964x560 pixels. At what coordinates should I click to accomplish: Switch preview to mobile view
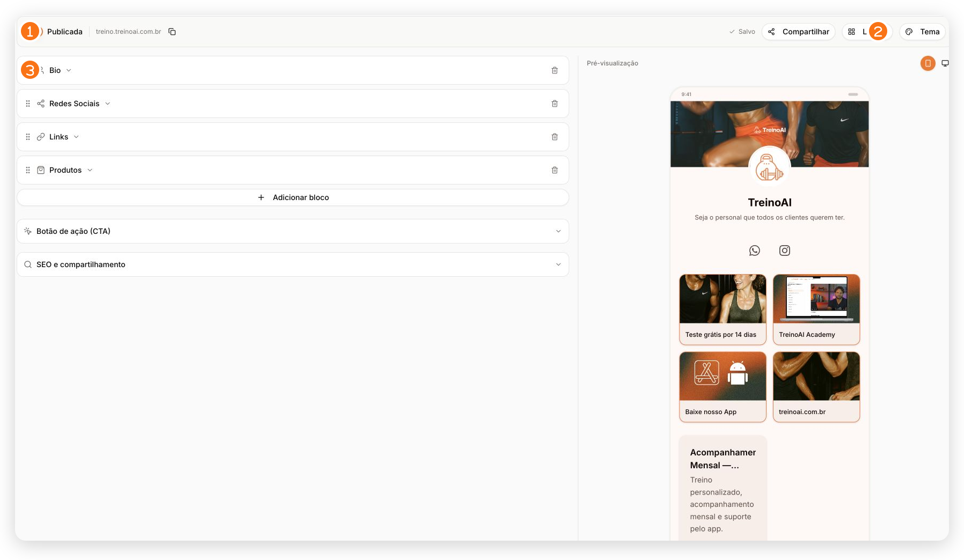pos(928,63)
